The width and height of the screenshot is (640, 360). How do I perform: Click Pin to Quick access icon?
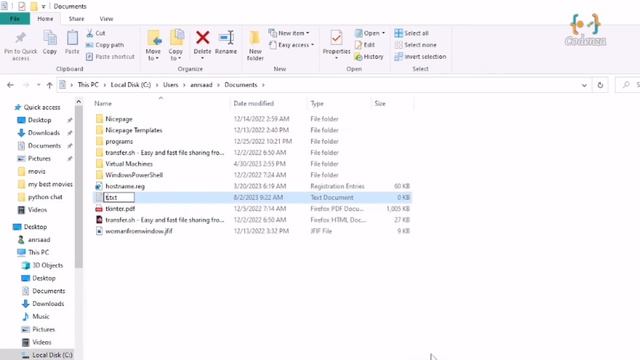click(x=20, y=39)
